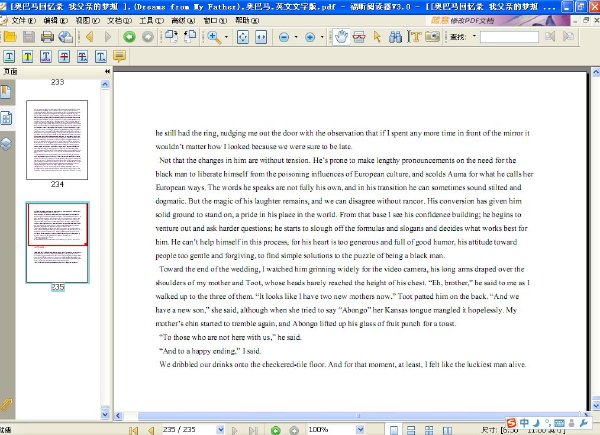Save document using the floppy disk icon
600x435 pixels.
click(x=29, y=37)
